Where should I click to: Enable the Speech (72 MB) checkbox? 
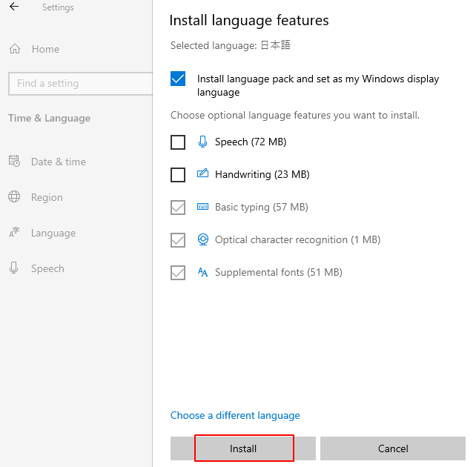pyautogui.click(x=178, y=142)
